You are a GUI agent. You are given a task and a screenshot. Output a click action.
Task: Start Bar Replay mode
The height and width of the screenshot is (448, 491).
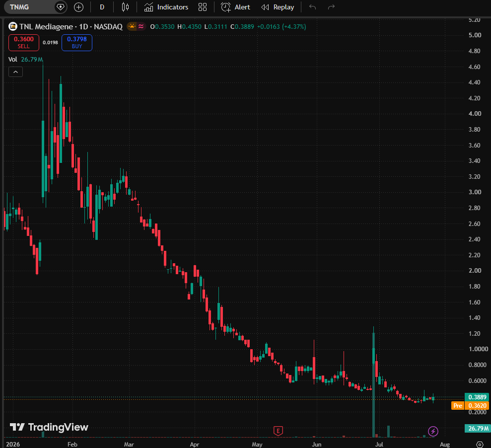point(278,7)
